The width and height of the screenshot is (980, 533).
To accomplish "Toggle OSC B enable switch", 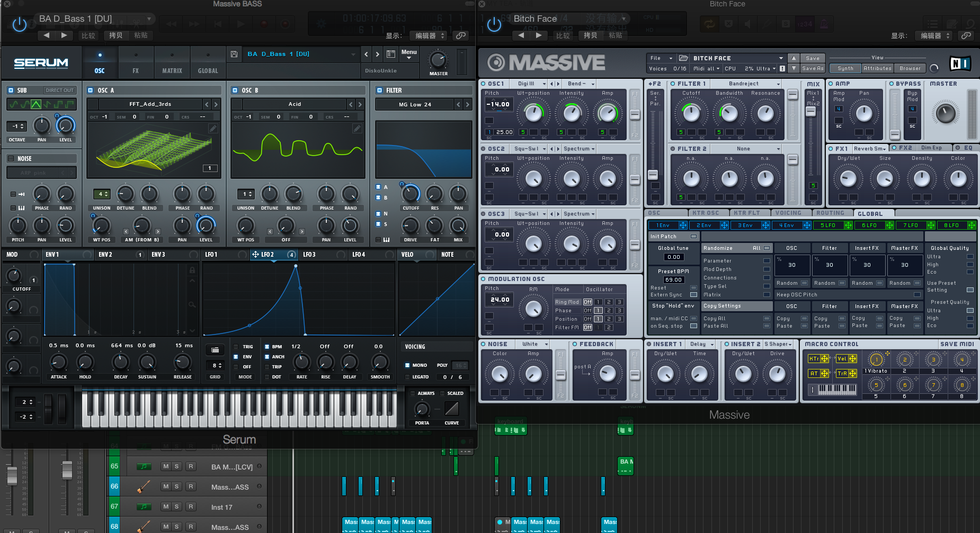I will click(235, 91).
